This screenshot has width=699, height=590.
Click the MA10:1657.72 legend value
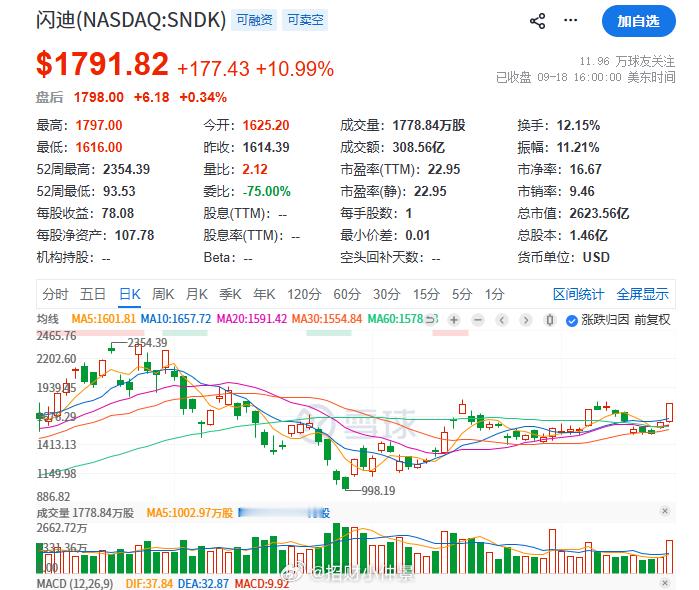(x=176, y=319)
